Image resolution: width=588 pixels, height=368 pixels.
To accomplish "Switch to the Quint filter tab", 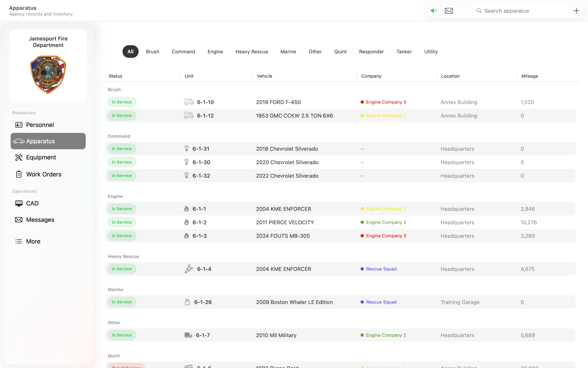I will pyautogui.click(x=340, y=52).
